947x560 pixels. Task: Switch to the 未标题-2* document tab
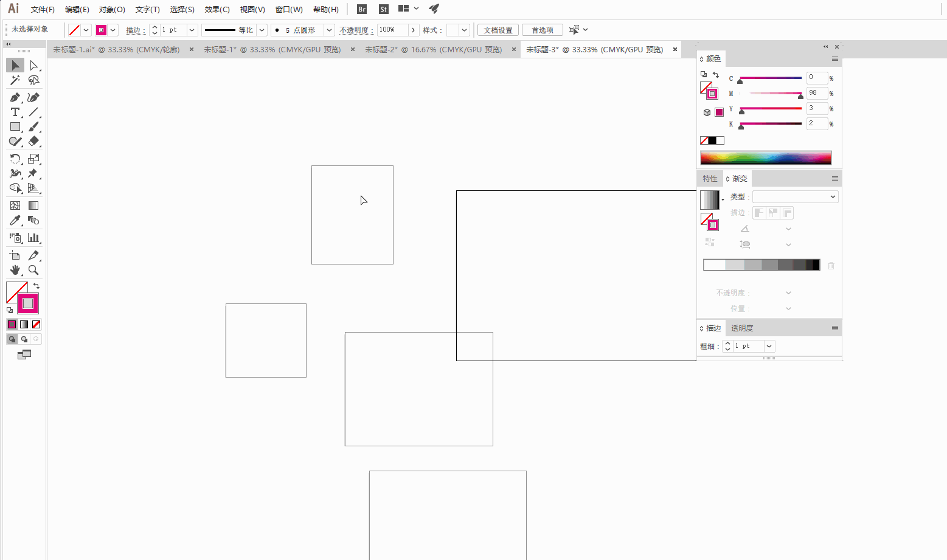click(x=433, y=50)
